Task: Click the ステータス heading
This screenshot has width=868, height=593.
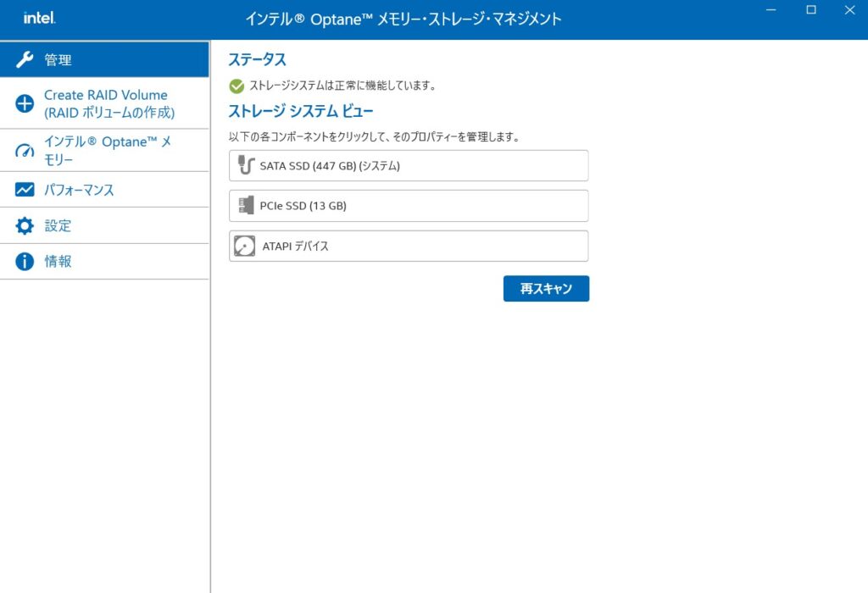Action: (258, 59)
